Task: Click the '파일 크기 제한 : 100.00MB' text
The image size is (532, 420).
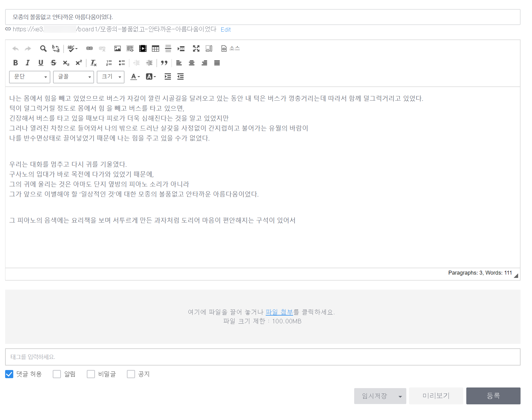Action: [x=262, y=321]
